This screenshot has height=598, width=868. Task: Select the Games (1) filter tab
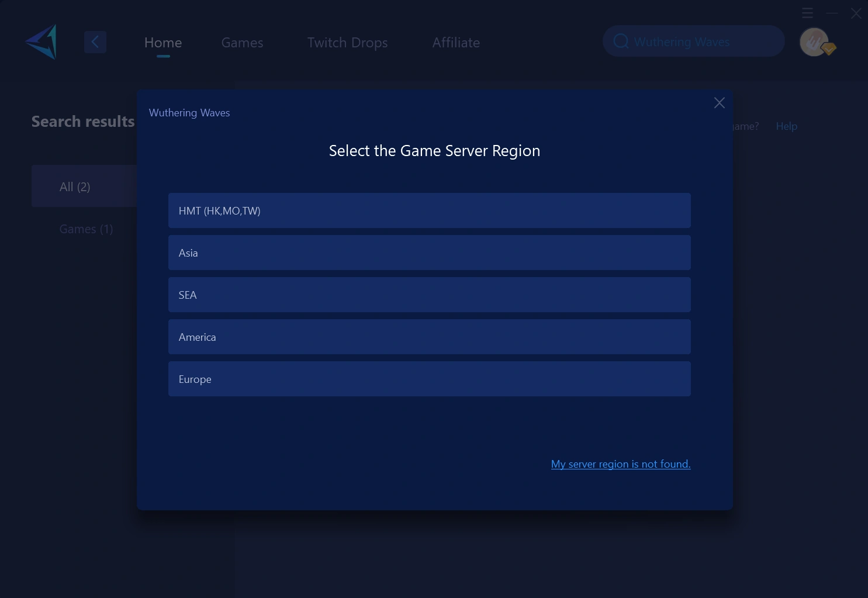tap(86, 229)
